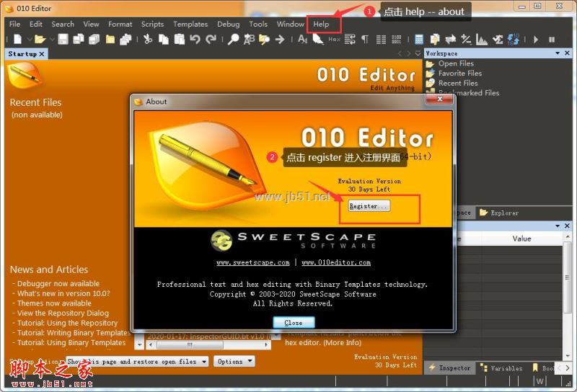Click the base converter 10/16 icon

[514, 39]
